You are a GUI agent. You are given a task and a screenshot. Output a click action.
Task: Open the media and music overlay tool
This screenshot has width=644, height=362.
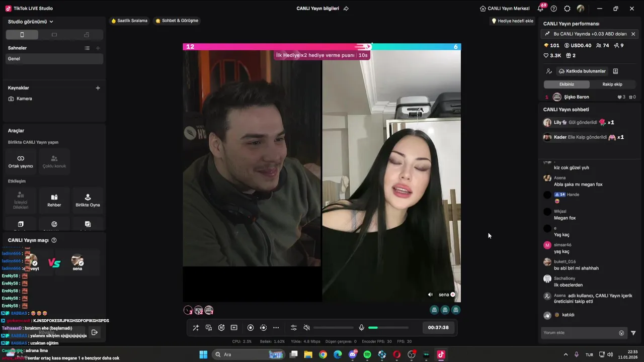(209, 328)
